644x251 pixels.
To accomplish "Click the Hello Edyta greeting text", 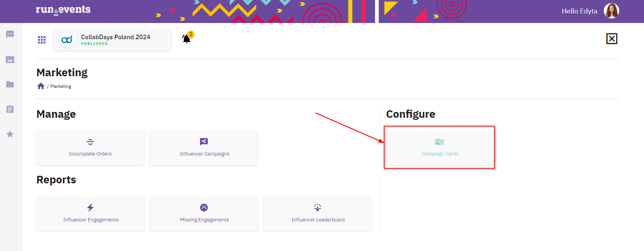I will 579,11.
